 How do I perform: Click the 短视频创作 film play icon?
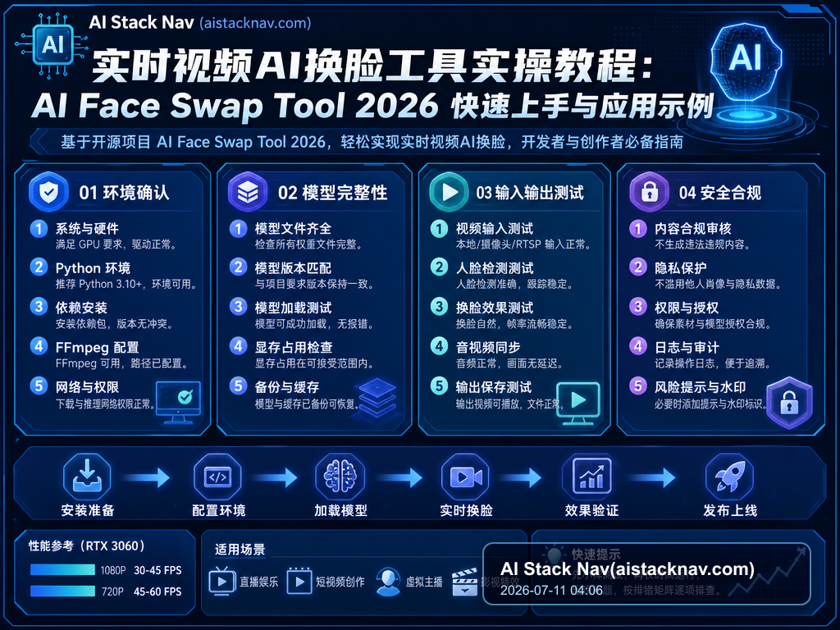(299, 582)
